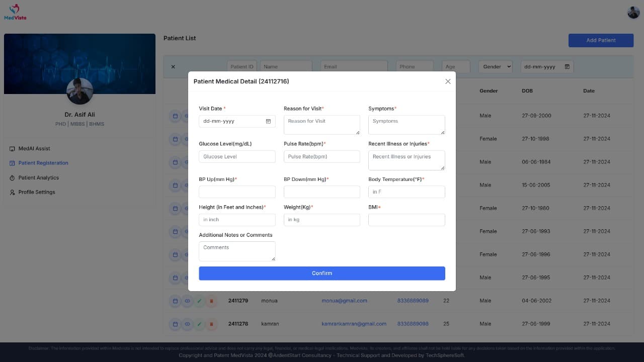The height and width of the screenshot is (362, 644).
Task: Open the calendar icon in the DOB filter field
Action: [x=567, y=66]
